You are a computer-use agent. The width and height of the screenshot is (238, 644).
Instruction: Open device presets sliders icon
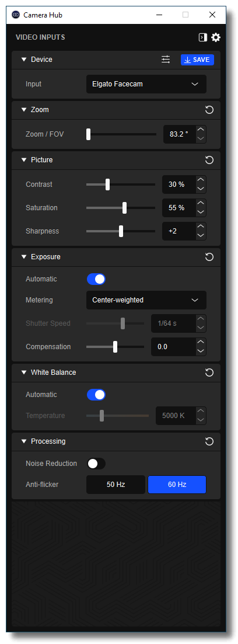(x=165, y=60)
